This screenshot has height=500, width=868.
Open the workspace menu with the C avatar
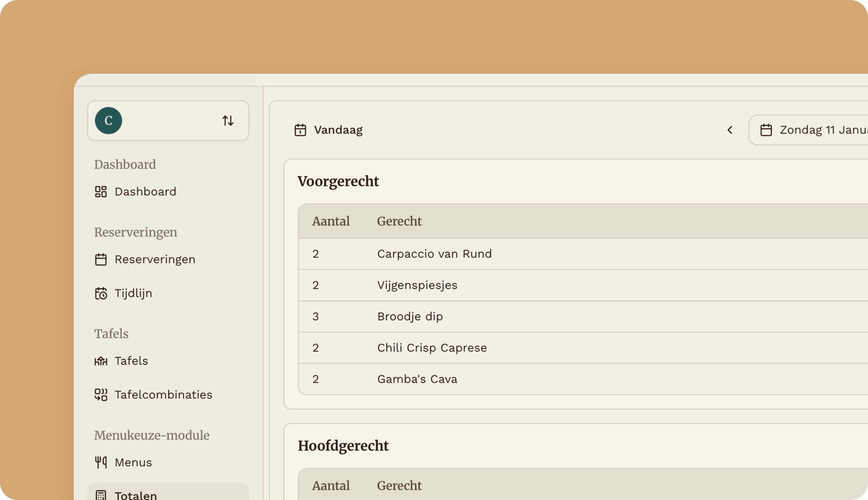[x=108, y=120]
